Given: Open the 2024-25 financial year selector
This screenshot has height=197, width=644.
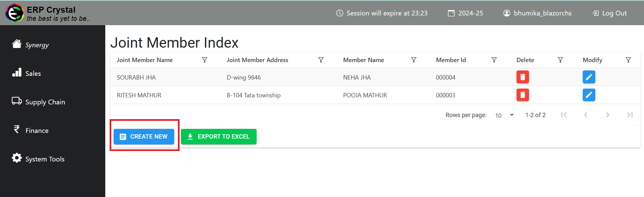Looking at the screenshot, I should (x=465, y=13).
